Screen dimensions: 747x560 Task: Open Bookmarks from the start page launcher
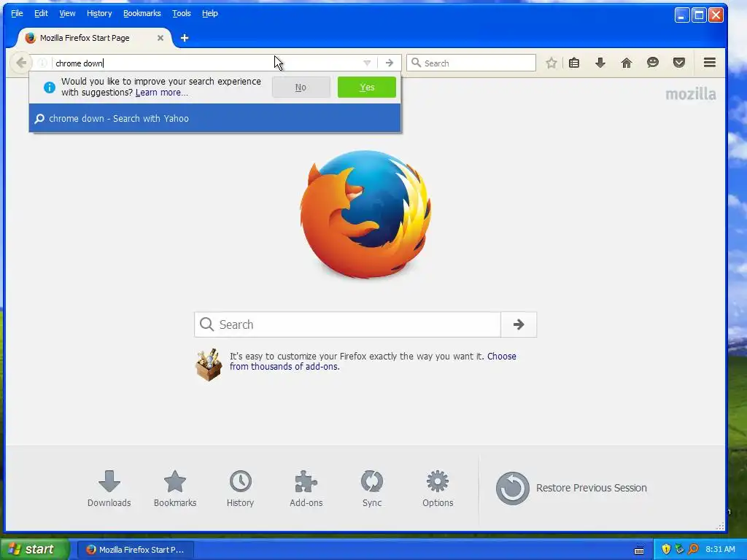tap(175, 488)
